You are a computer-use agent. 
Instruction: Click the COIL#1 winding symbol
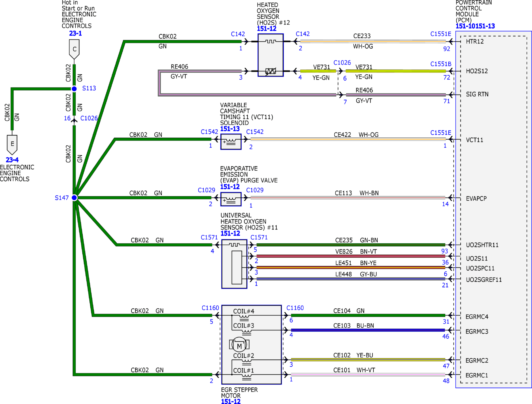(247, 377)
